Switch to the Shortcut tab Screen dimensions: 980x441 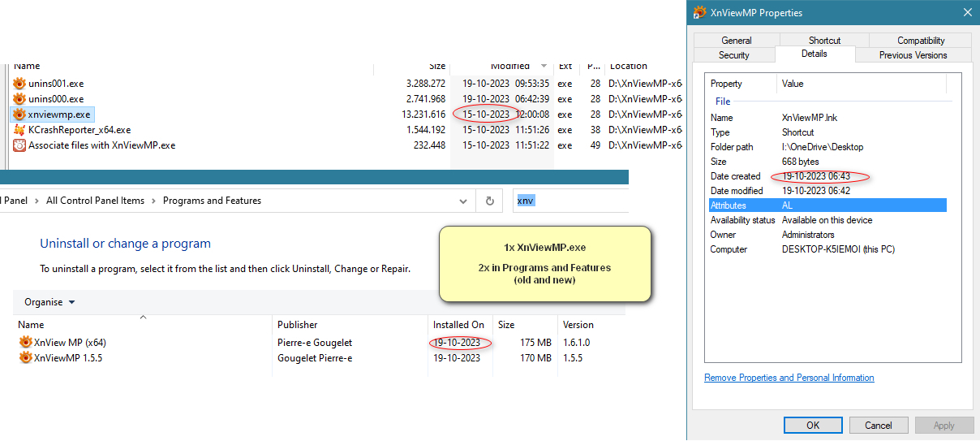[x=824, y=41]
